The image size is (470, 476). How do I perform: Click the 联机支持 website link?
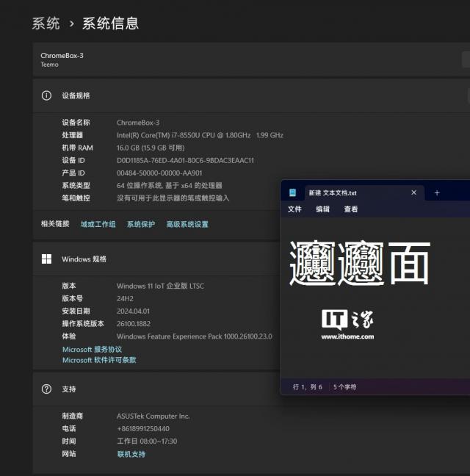point(131,454)
